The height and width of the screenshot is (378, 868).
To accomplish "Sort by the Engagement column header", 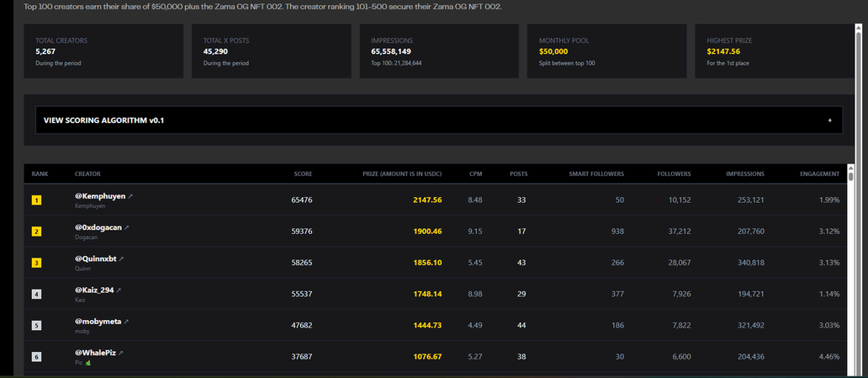I will [819, 174].
